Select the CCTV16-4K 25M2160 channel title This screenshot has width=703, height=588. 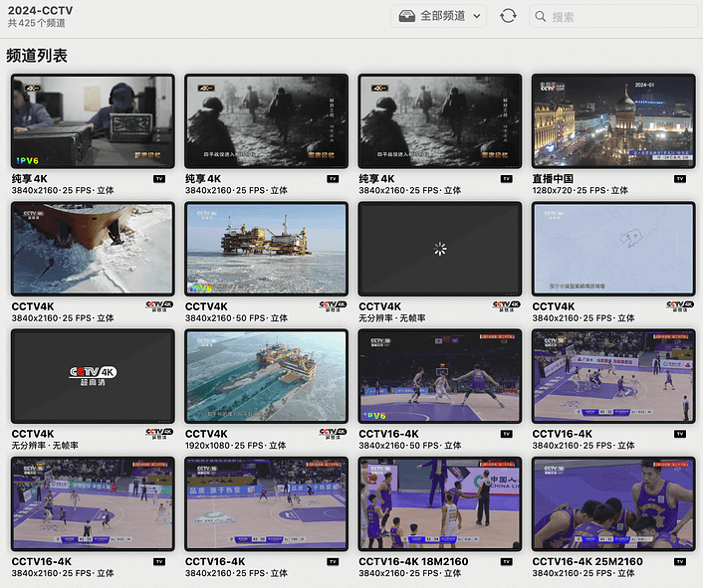[587, 561]
